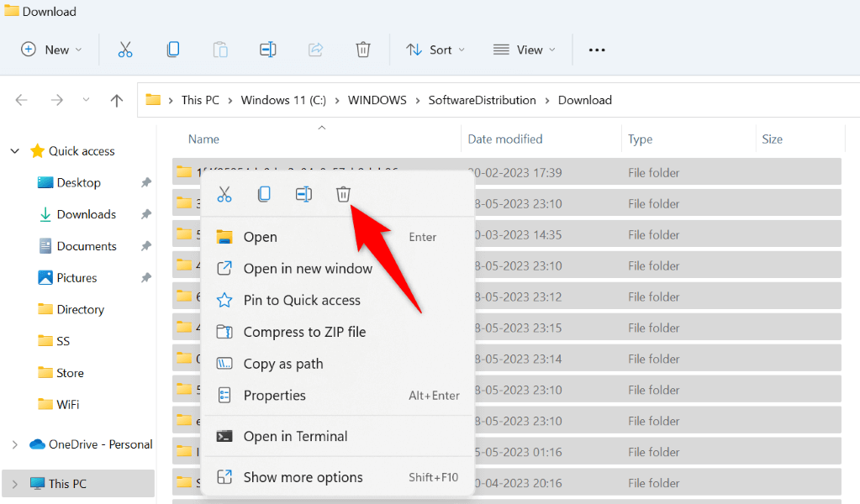This screenshot has width=860, height=504.
Task: Click the Copy icon in context menu
Action: tap(264, 194)
